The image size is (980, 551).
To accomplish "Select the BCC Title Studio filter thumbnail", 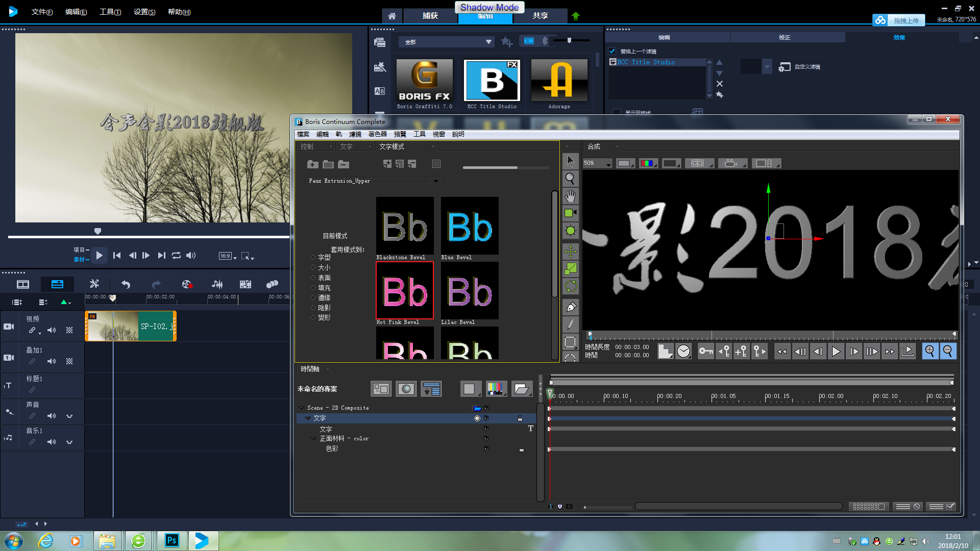I will pos(492,81).
